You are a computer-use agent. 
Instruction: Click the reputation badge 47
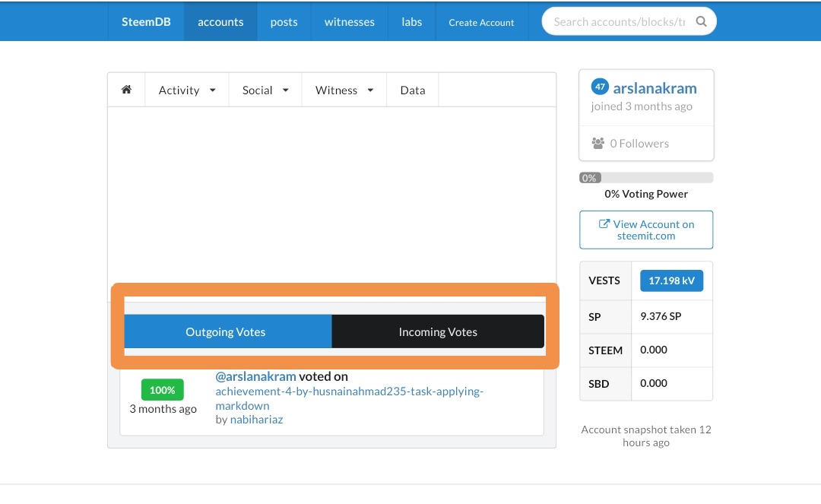600,87
